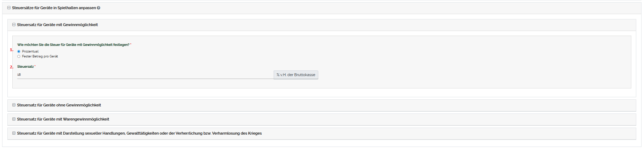Click plus icon before 'Geräte mit Warengewinnmöglichkeit'

pyautogui.click(x=14, y=119)
